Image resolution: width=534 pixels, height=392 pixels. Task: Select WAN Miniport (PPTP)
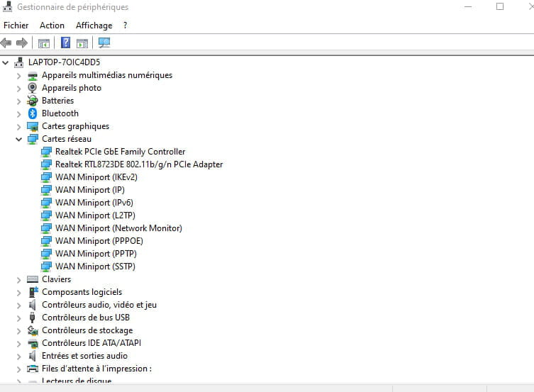(96, 254)
